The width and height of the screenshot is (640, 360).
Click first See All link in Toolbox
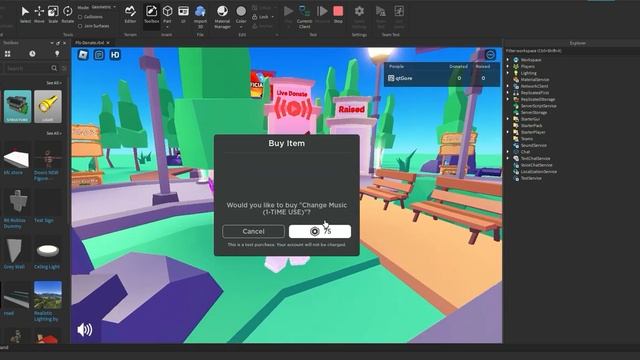pyautogui.click(x=54, y=83)
